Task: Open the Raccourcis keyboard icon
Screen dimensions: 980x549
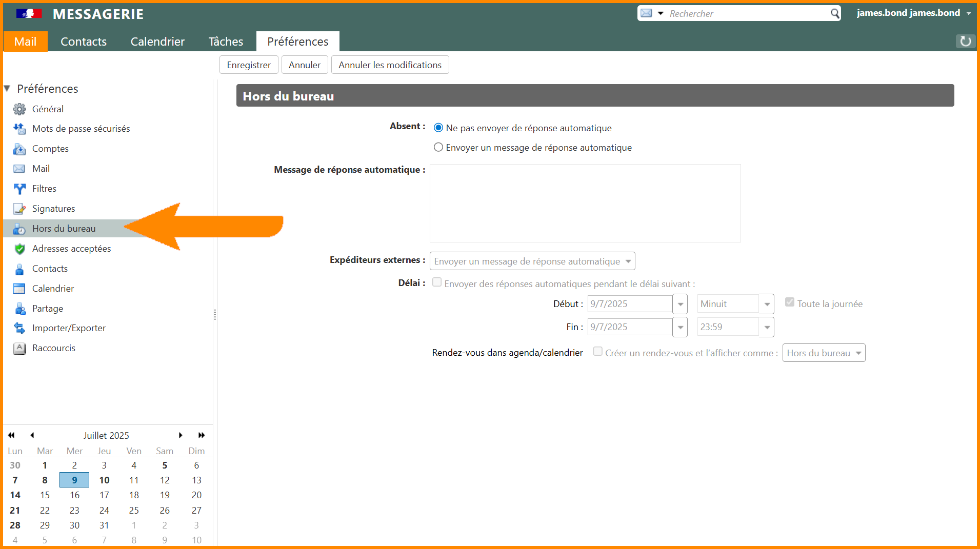Action: click(x=19, y=348)
